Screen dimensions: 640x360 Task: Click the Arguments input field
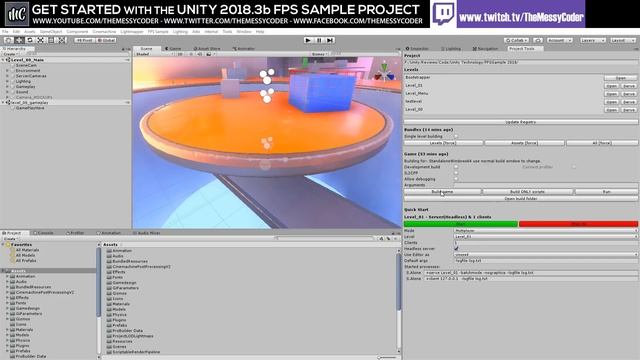coord(546,185)
